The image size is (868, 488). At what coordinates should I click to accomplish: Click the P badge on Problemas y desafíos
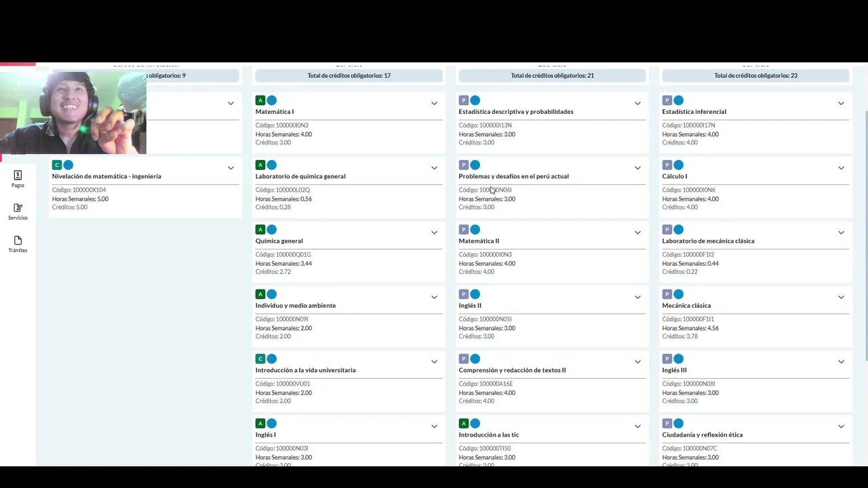[x=464, y=165]
